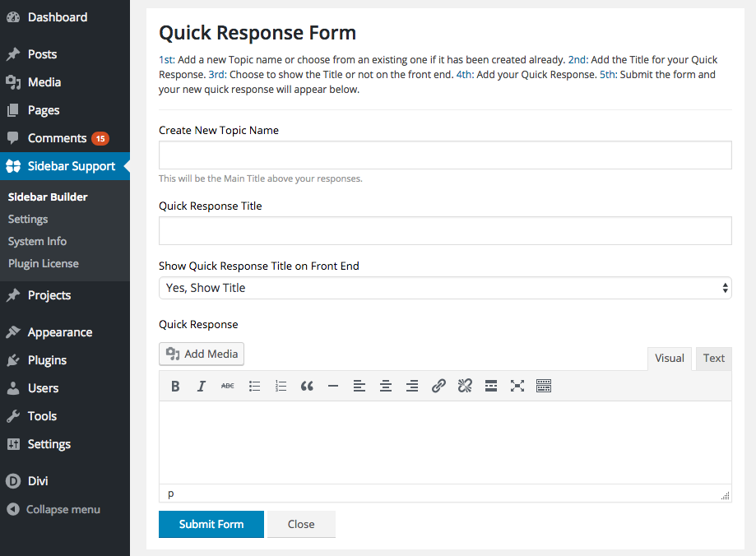The height and width of the screenshot is (556, 756).
Task: Toggle bold formatting in editor toolbar
Action: [175, 386]
